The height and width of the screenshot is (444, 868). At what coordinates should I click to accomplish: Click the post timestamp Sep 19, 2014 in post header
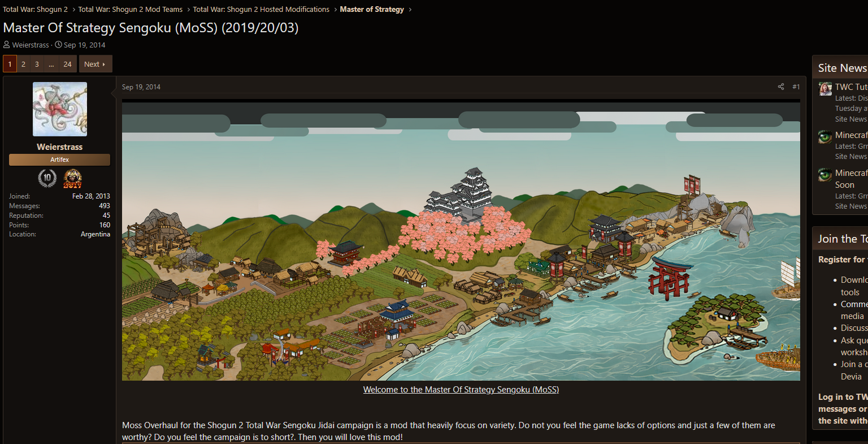tap(141, 87)
